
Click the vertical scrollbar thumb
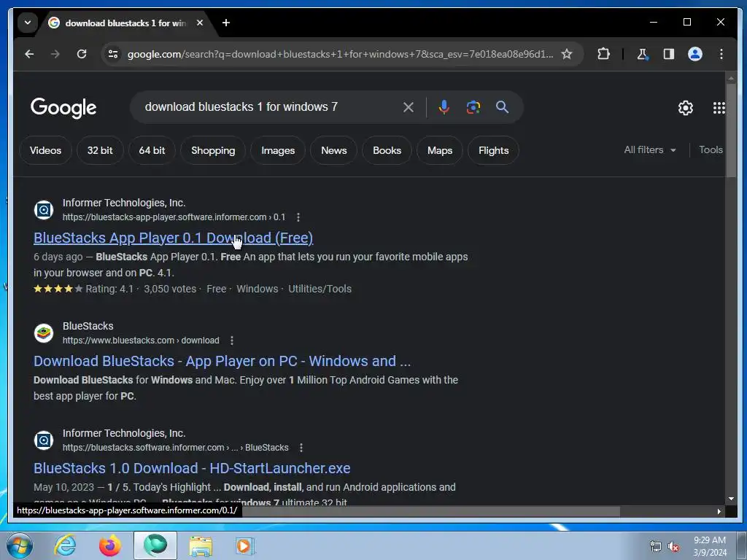pos(731,131)
